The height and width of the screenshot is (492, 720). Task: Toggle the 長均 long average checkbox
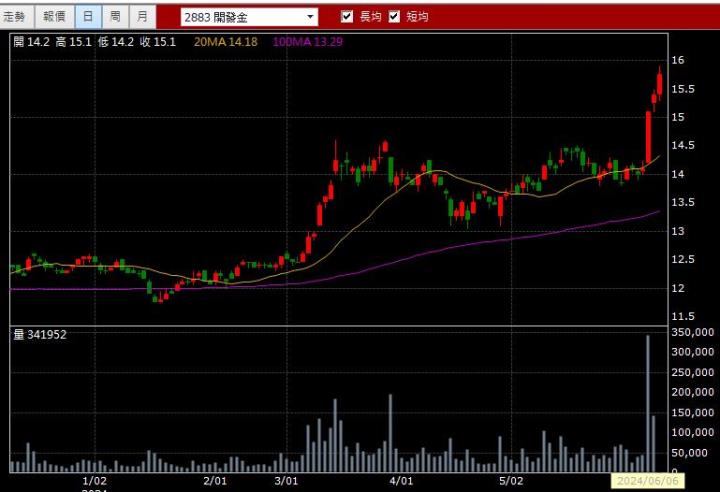pyautogui.click(x=347, y=17)
